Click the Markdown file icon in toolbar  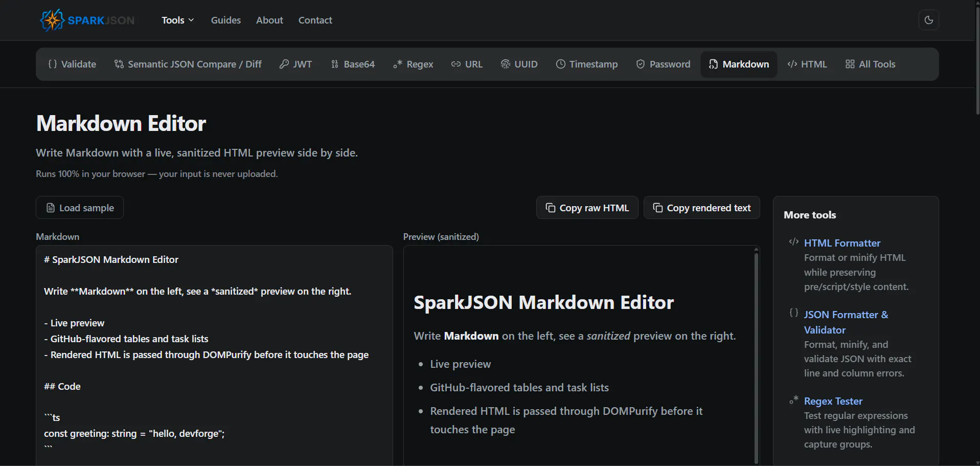[x=713, y=64]
